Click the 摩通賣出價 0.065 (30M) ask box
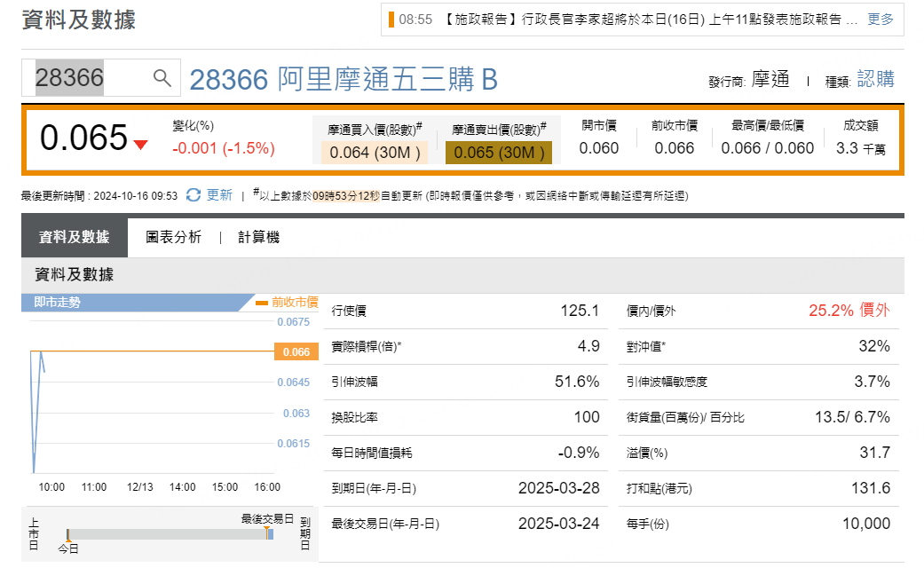The image size is (924, 568). click(x=499, y=153)
